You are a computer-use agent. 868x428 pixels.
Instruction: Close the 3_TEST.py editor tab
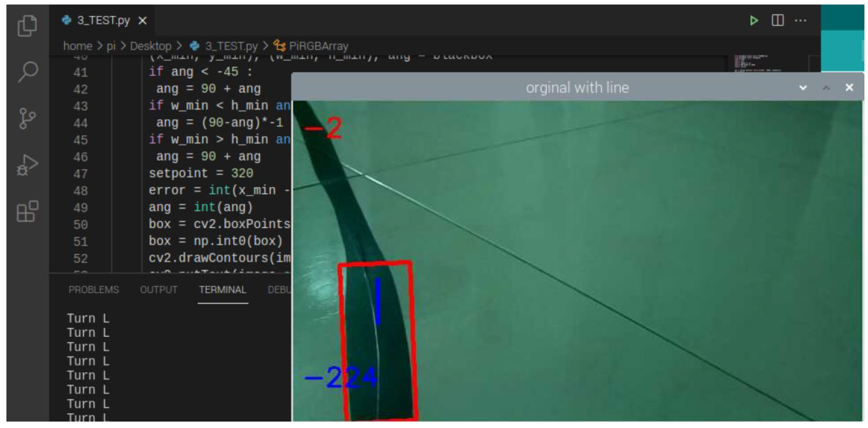[143, 21]
